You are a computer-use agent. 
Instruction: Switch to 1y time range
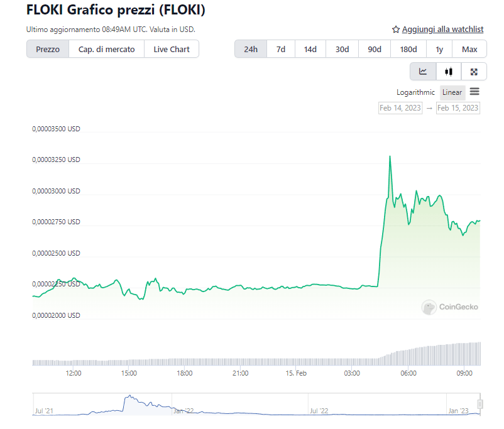(439, 49)
